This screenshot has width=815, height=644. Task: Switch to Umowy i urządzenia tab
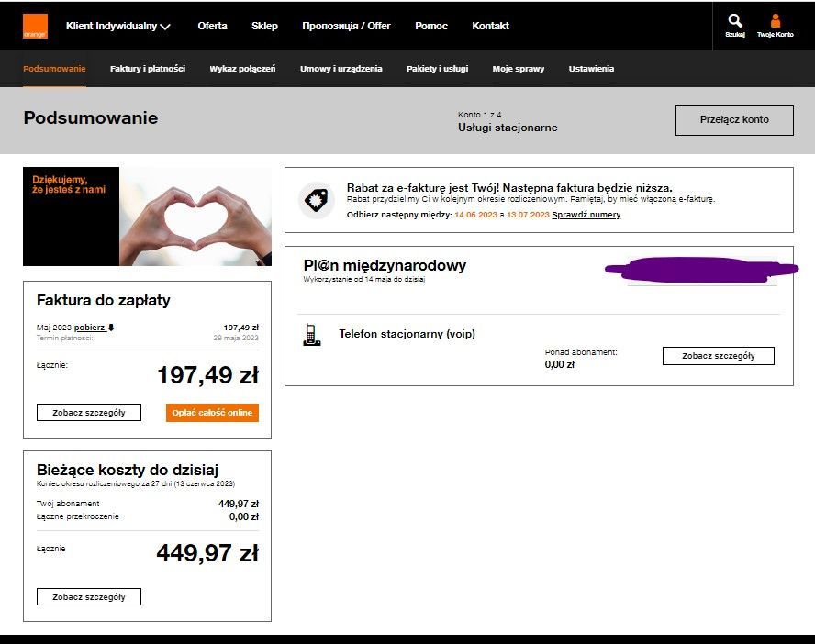(x=341, y=69)
